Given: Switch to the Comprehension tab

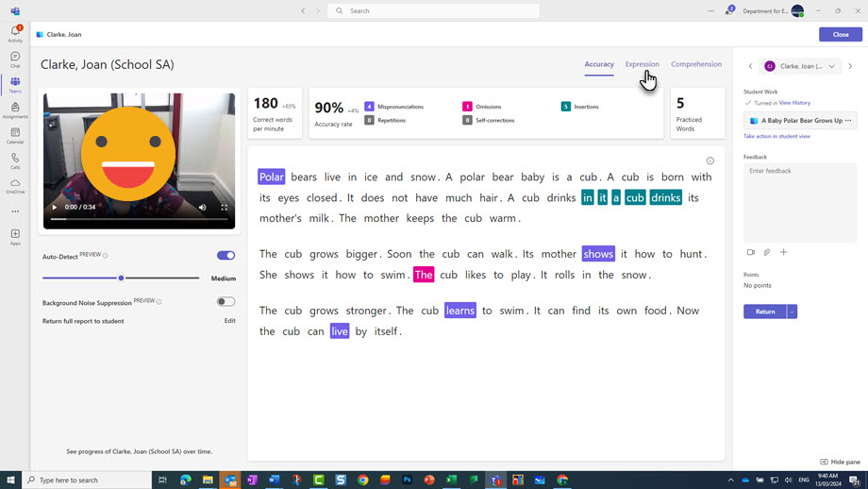Looking at the screenshot, I should tap(696, 64).
